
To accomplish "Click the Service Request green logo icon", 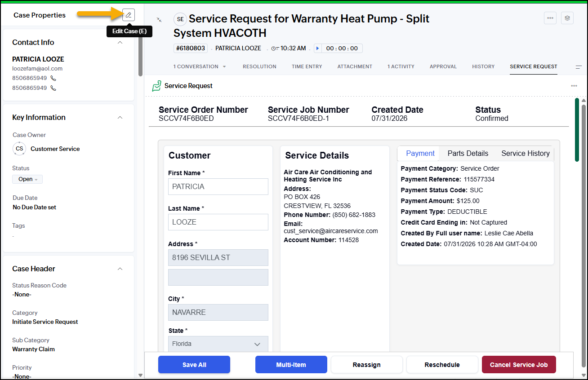I will click(156, 86).
